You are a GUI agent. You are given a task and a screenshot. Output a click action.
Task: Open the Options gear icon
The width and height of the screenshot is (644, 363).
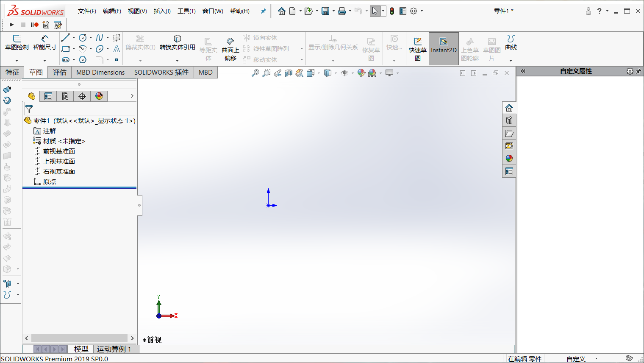414,11
